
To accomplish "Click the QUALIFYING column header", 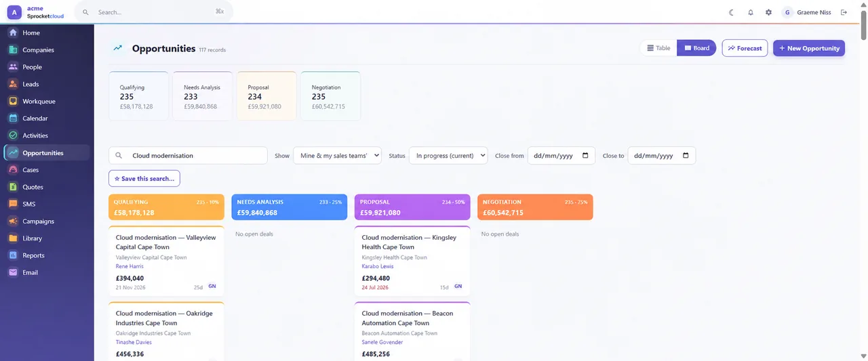I will [166, 207].
